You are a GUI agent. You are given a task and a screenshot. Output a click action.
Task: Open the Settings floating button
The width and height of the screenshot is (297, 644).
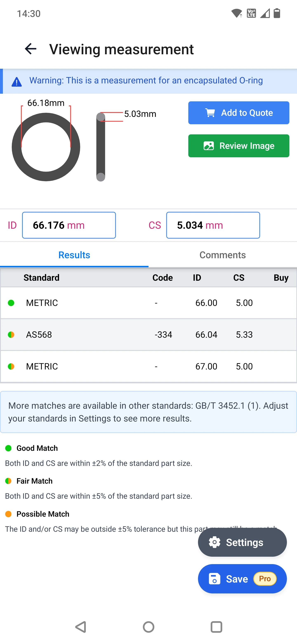242,542
